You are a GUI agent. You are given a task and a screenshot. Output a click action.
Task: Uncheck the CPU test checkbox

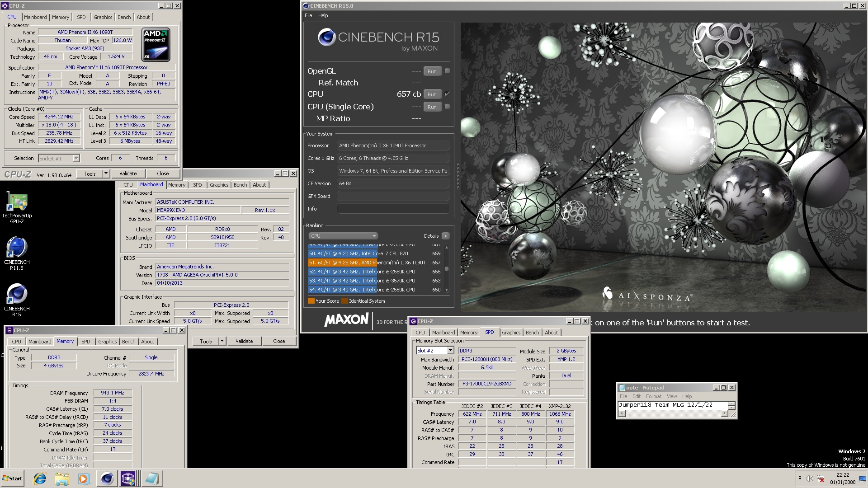pos(447,94)
